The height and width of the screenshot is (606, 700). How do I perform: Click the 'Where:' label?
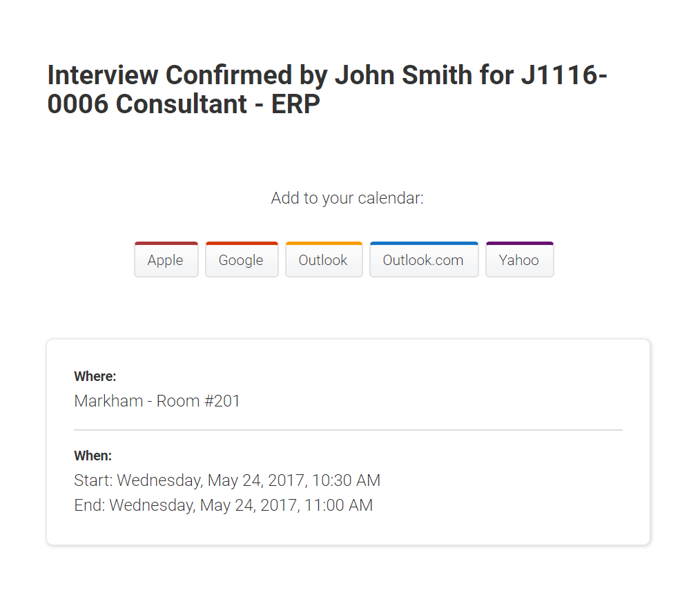pyautogui.click(x=95, y=376)
